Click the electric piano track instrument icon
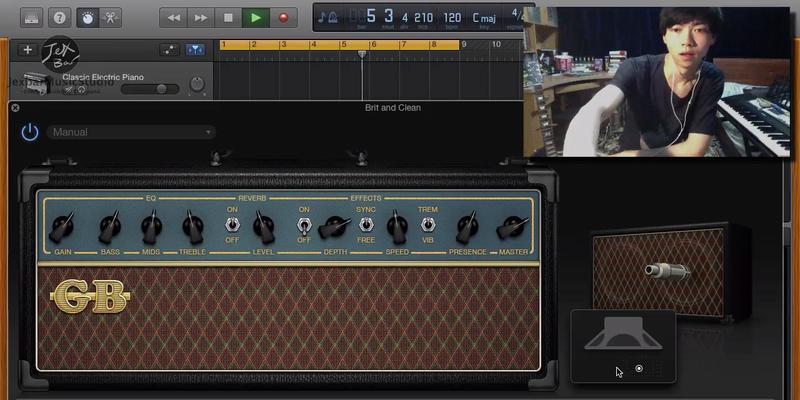Screen dimensions: 800x400 [37, 83]
